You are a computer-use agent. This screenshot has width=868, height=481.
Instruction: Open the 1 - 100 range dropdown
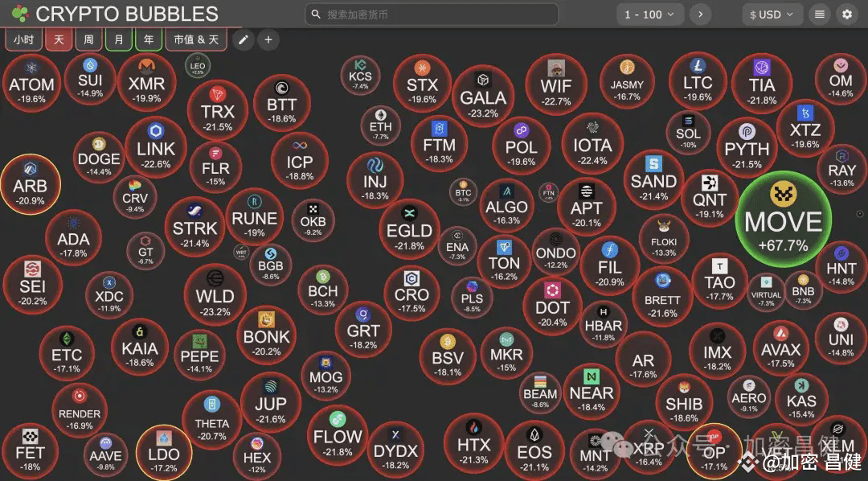[650, 14]
